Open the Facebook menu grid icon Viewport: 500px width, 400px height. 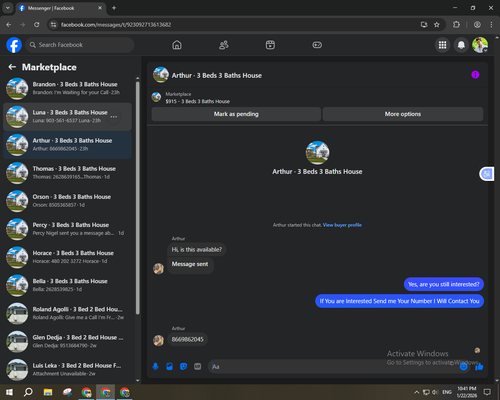click(x=442, y=45)
